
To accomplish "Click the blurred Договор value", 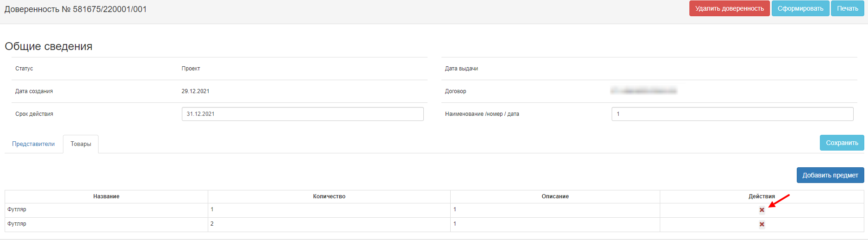I will click(644, 91).
